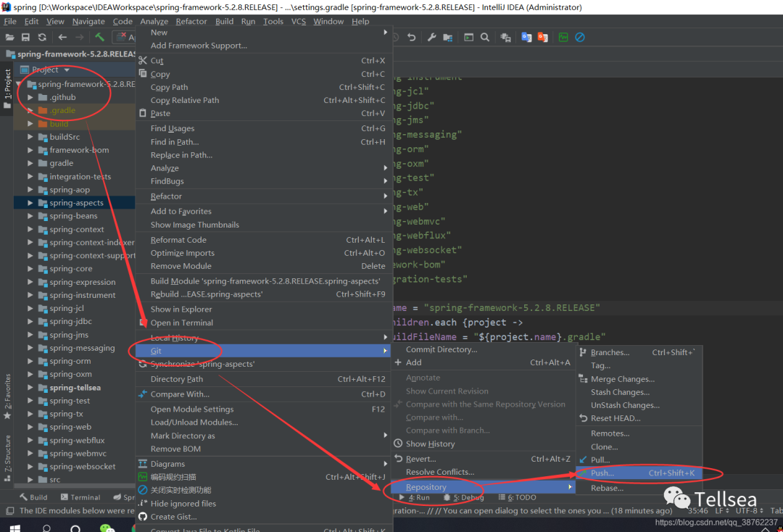The width and height of the screenshot is (783, 532).
Task: Click the Synchronize refresh toolbar icon
Action: click(x=42, y=37)
